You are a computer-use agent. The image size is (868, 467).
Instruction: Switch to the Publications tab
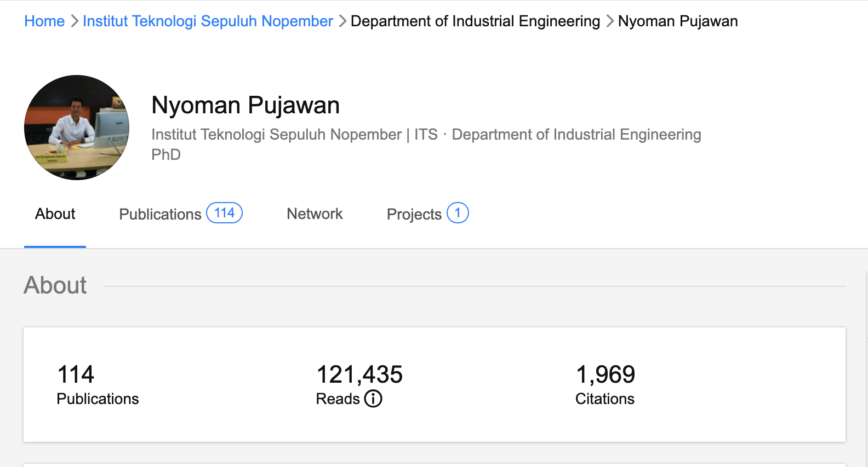coord(160,214)
